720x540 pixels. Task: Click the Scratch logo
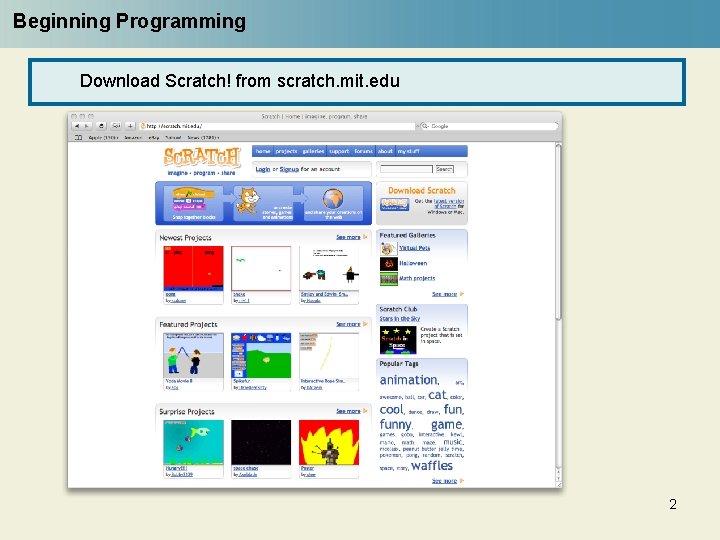pyautogui.click(x=202, y=157)
